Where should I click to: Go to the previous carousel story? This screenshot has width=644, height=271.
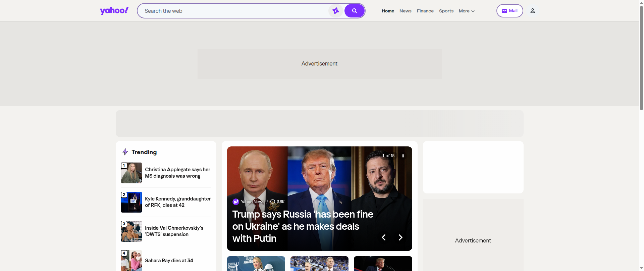tap(384, 237)
